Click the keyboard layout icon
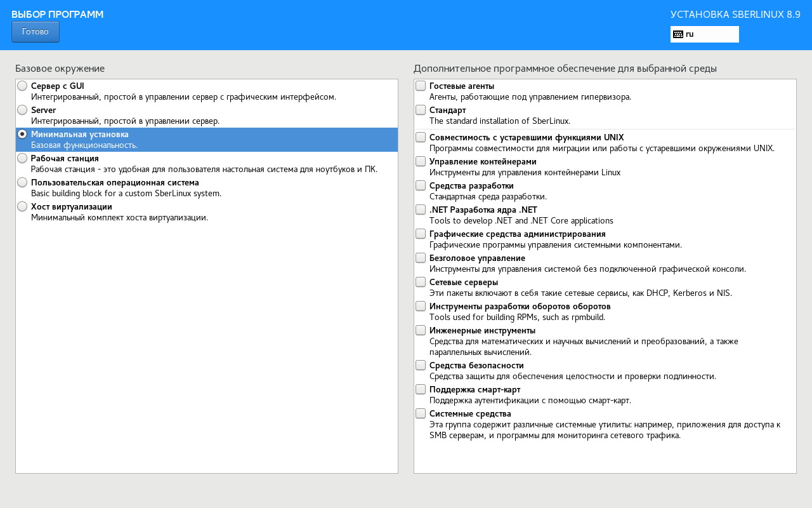Viewport: 812px width, 508px height. 678,34
